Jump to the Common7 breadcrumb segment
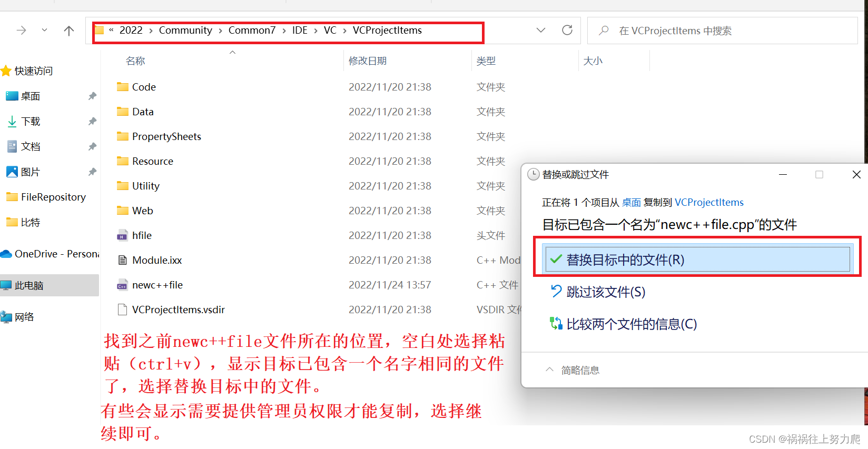This screenshot has width=868, height=449. tap(252, 30)
